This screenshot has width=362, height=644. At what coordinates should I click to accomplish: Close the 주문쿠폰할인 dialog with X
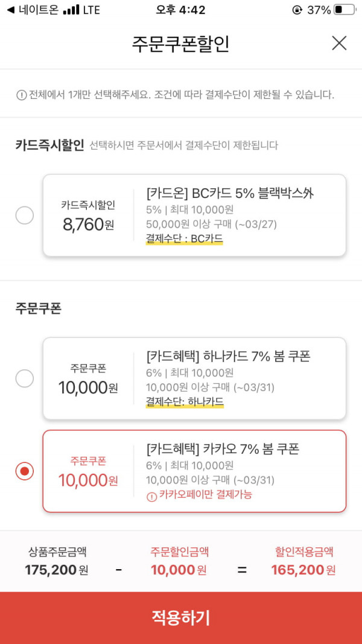(x=339, y=43)
